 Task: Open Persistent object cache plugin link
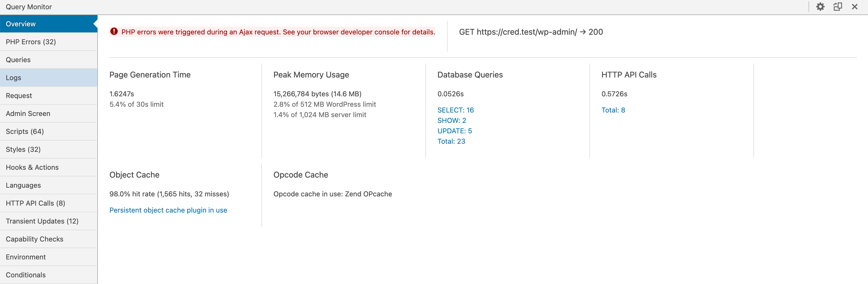[168, 210]
